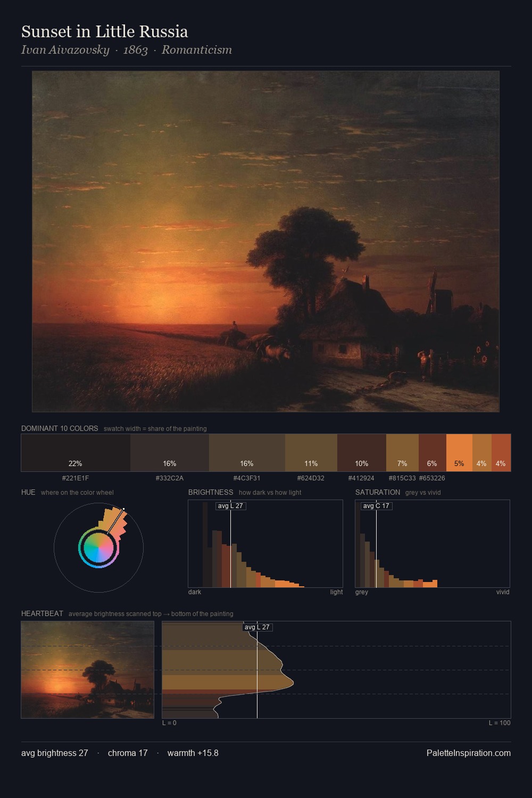Click the artist name Ivan Aivazovsky

[x=65, y=50]
